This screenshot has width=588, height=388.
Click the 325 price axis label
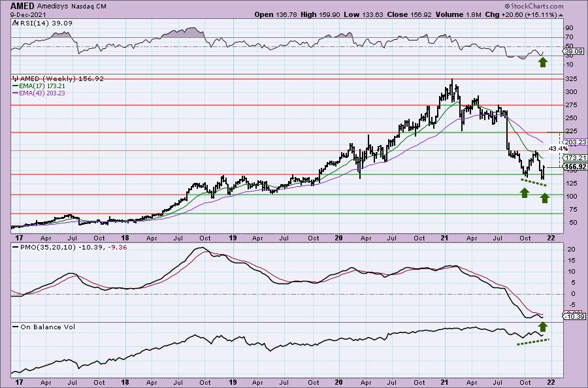coord(571,79)
